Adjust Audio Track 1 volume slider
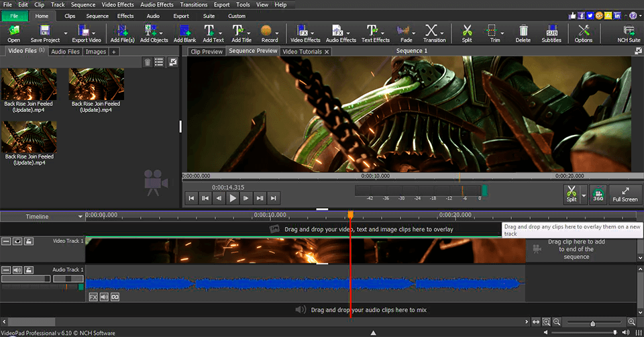Viewport: 644px width, 337px height. coord(25,279)
